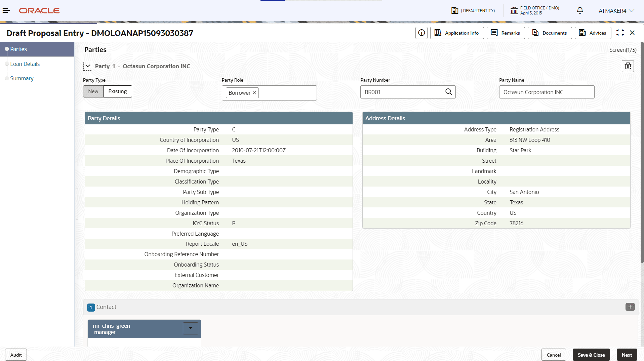Open the mr chris green contact dropdown
The width and height of the screenshot is (644, 361).
(191, 328)
